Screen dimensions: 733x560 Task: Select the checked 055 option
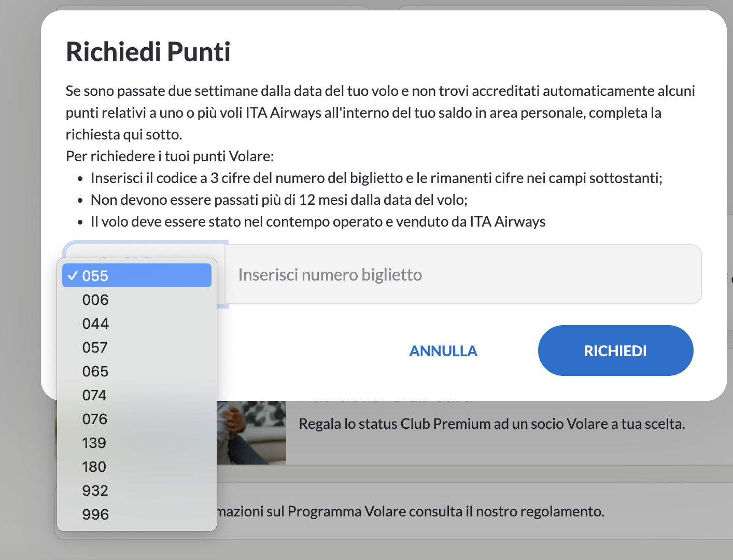pyautogui.click(x=136, y=275)
